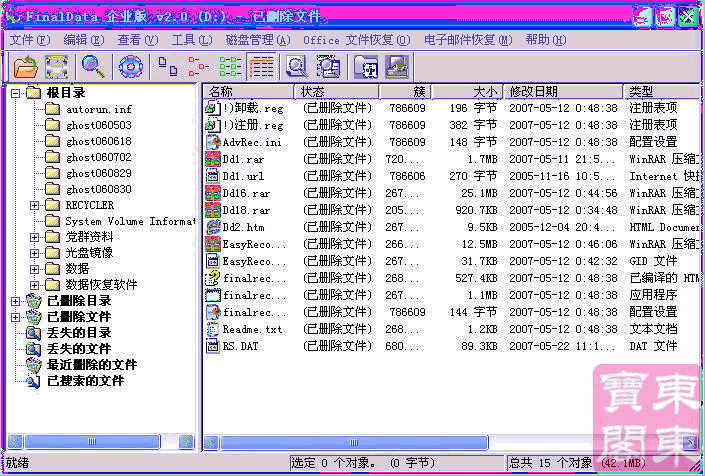The width and height of the screenshot is (705, 476).
Task: Select the details view toolbar icon
Action: (262, 67)
